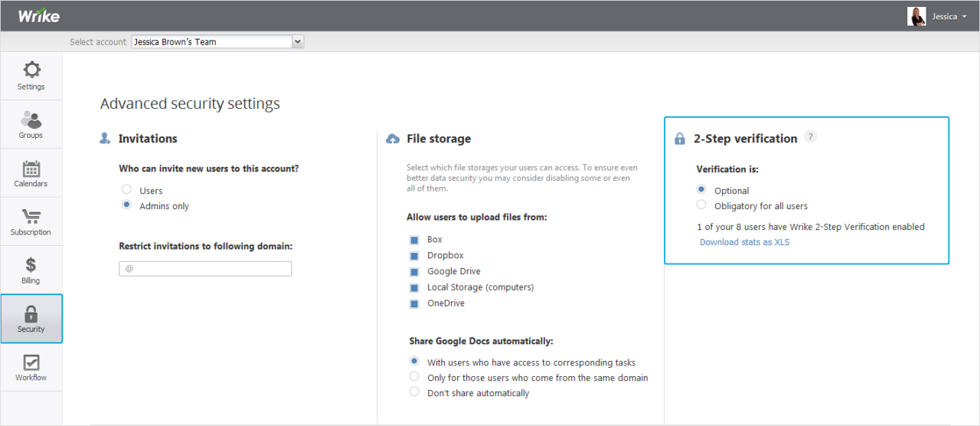Click Download stats as XLS link
980x426 pixels.
tap(744, 242)
